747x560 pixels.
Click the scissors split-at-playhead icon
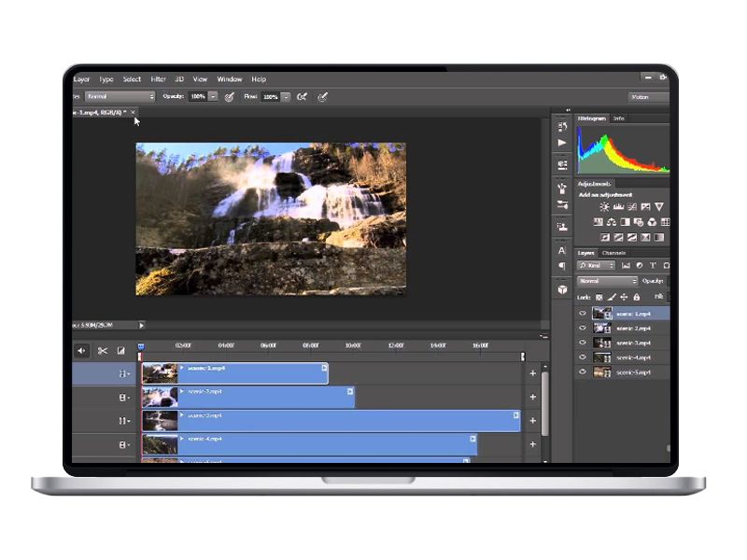[103, 351]
